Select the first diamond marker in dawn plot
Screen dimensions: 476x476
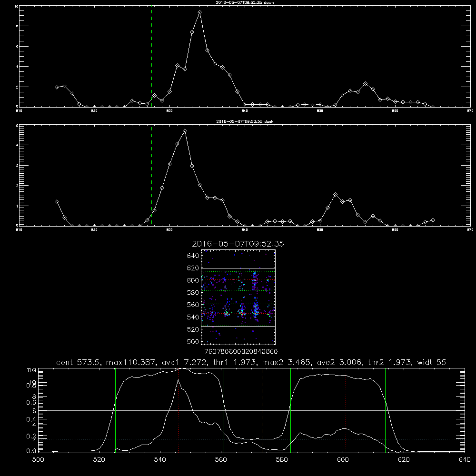[57, 88]
